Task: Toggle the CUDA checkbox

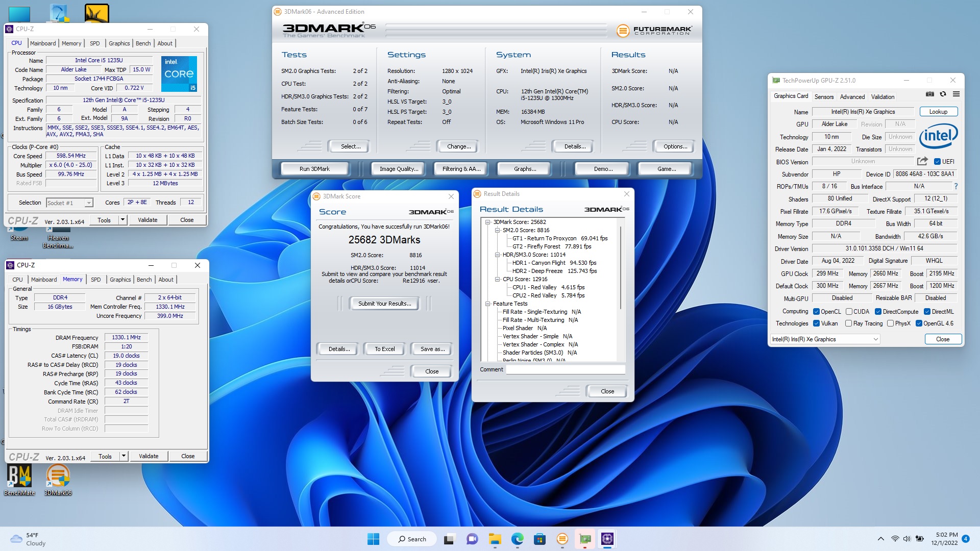Action: pyautogui.click(x=849, y=312)
